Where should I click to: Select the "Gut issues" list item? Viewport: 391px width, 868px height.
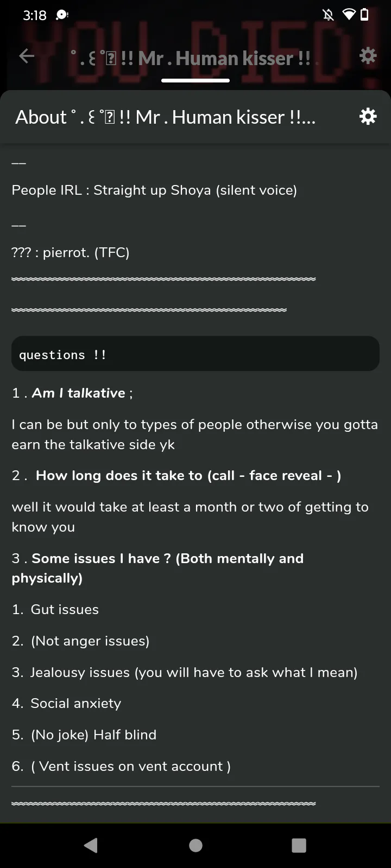(x=65, y=609)
